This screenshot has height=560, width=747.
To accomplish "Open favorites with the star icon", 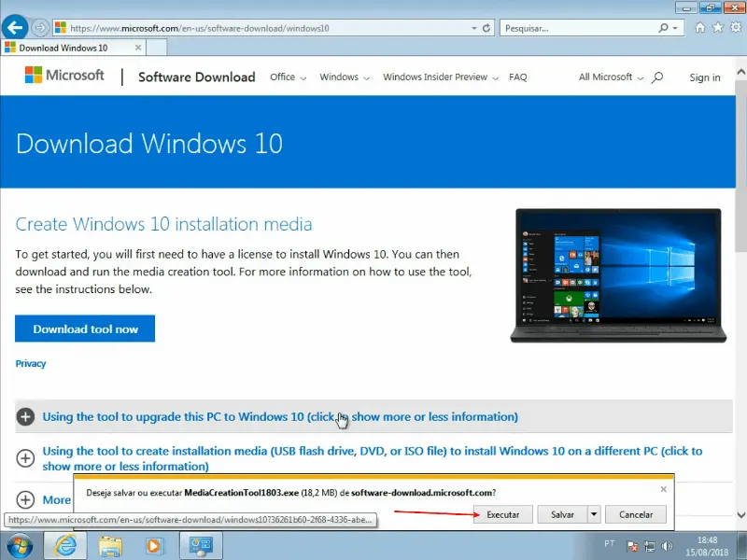I will click(x=717, y=28).
